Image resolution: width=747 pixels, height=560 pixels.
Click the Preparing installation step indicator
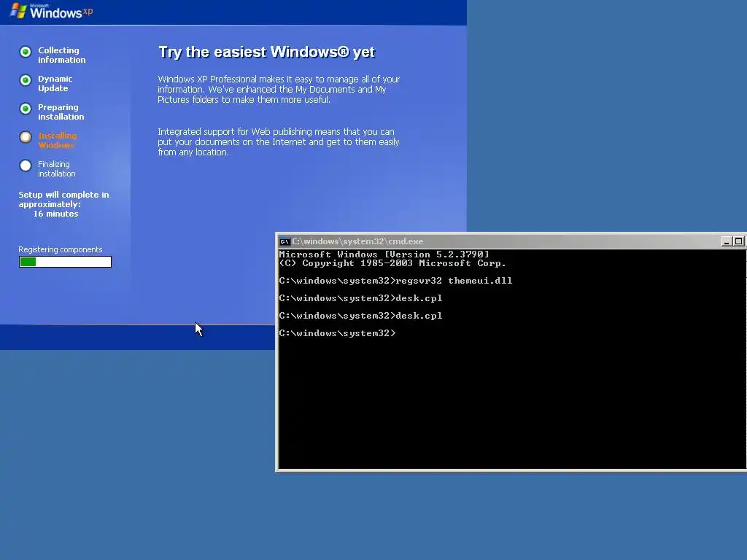point(26,109)
